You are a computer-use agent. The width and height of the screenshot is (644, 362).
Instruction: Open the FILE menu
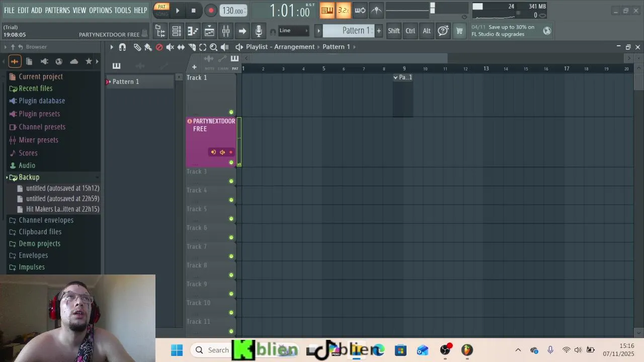coord(10,10)
